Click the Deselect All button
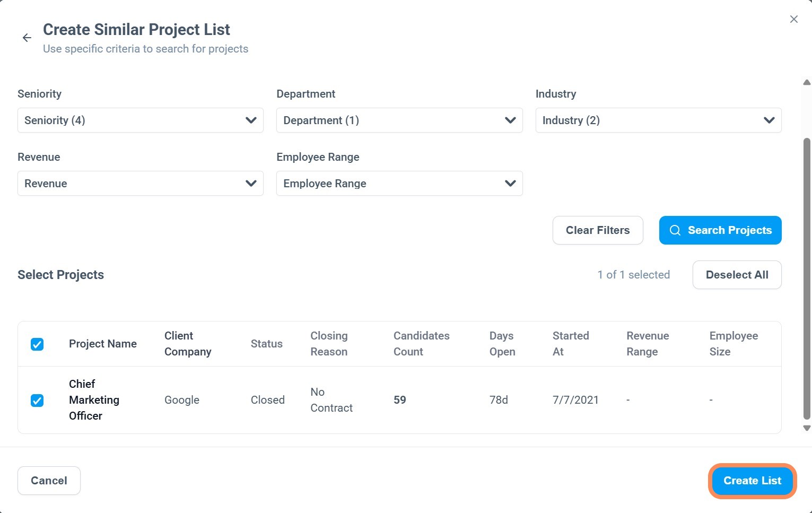 (737, 275)
